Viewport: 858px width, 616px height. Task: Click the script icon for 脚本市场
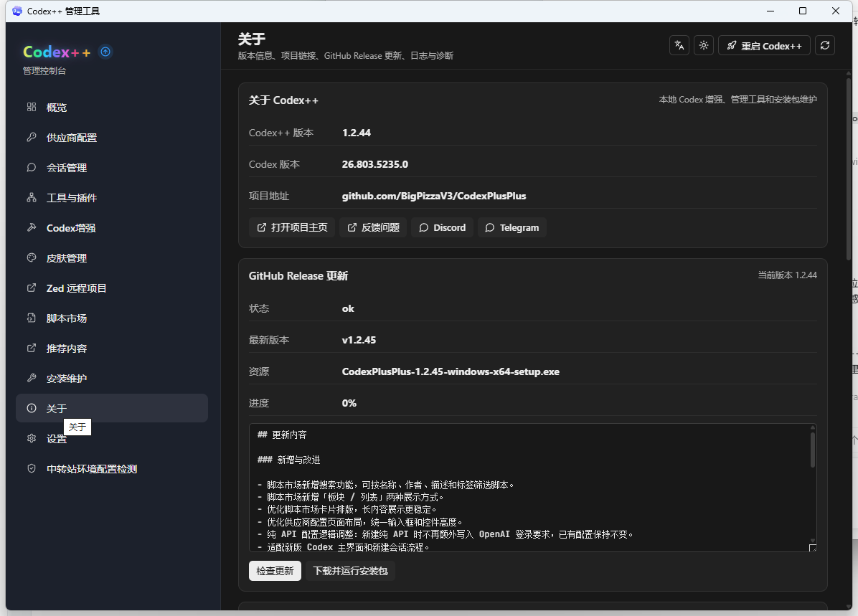(x=32, y=317)
